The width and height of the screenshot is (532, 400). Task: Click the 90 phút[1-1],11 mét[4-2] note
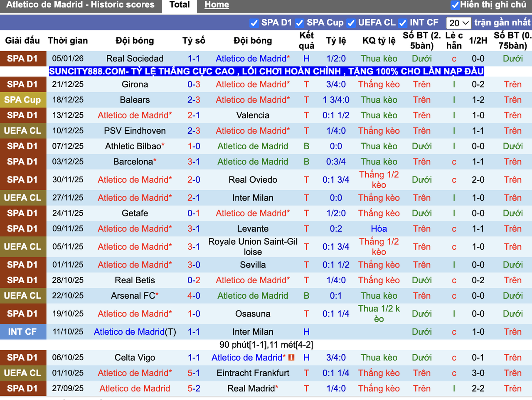(266, 345)
